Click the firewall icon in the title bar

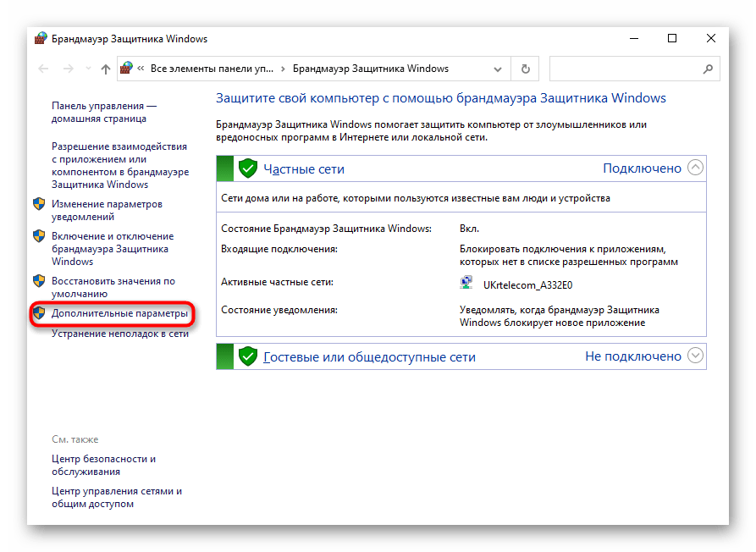pos(41,39)
